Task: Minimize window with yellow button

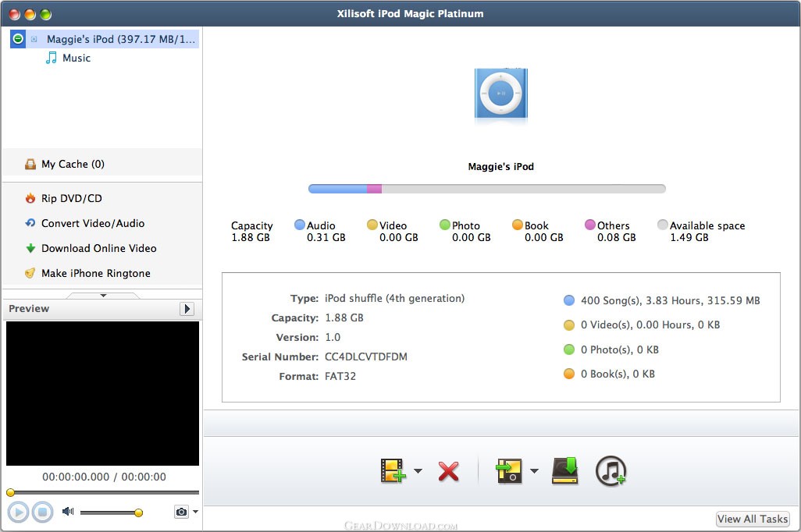Action: [30, 14]
